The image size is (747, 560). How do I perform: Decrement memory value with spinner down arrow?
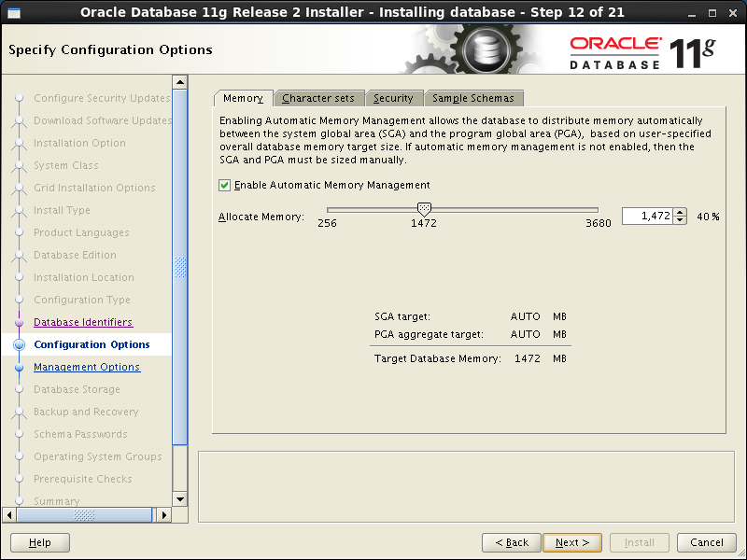tap(681, 220)
